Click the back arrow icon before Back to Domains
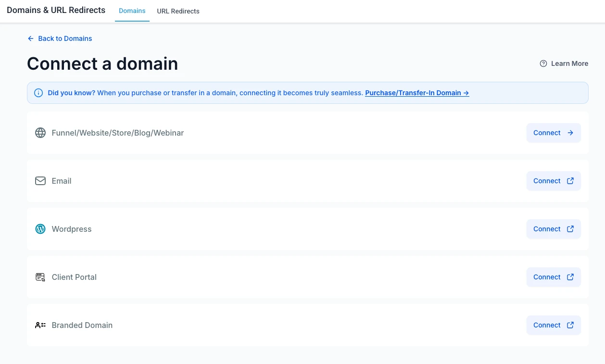Viewport: 605px width, 364px height. [x=31, y=38]
